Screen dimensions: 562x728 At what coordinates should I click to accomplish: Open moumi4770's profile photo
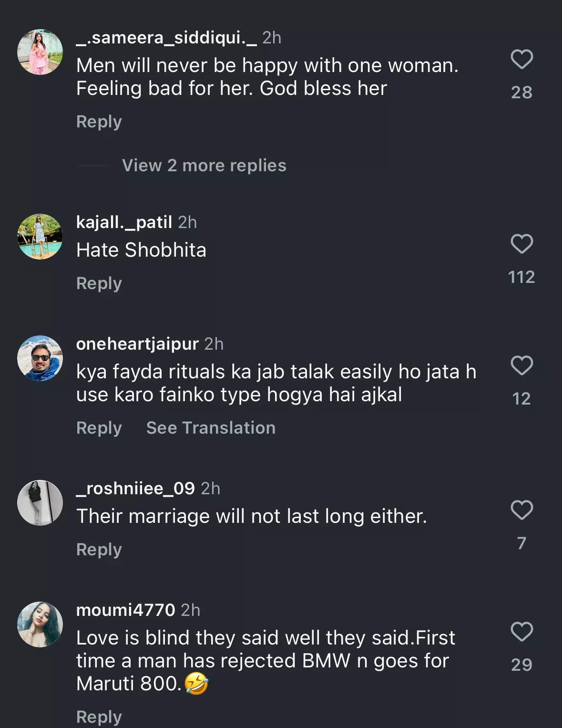point(40,624)
